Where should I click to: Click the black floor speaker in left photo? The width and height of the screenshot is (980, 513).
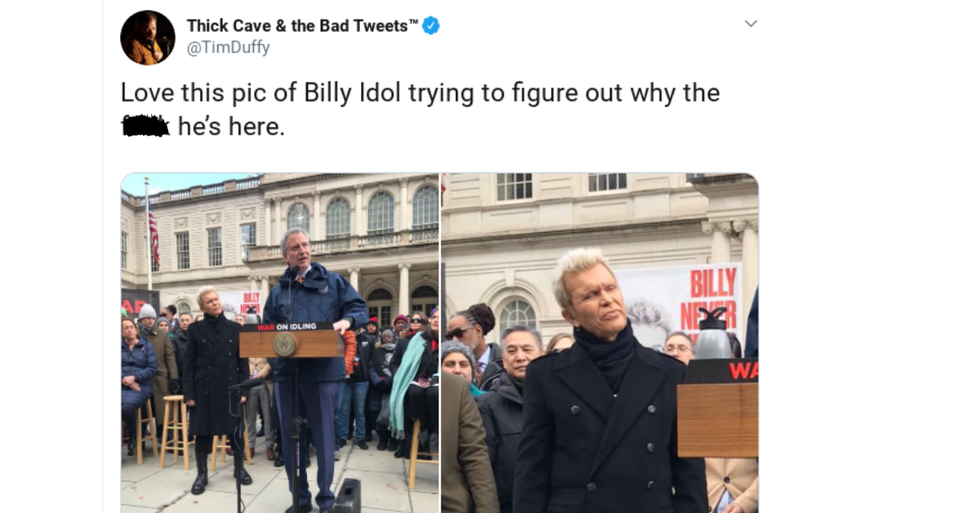click(348, 496)
